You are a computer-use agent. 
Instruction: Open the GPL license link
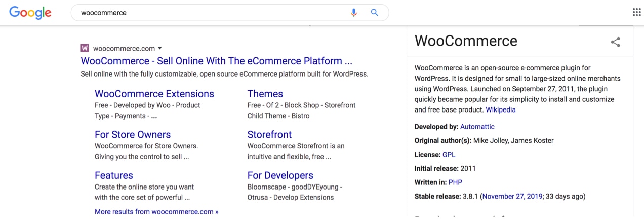tap(449, 154)
